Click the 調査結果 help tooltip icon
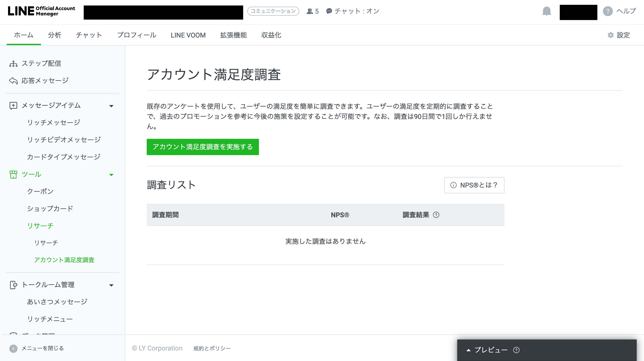This screenshot has width=644, height=361. pyautogui.click(x=436, y=215)
